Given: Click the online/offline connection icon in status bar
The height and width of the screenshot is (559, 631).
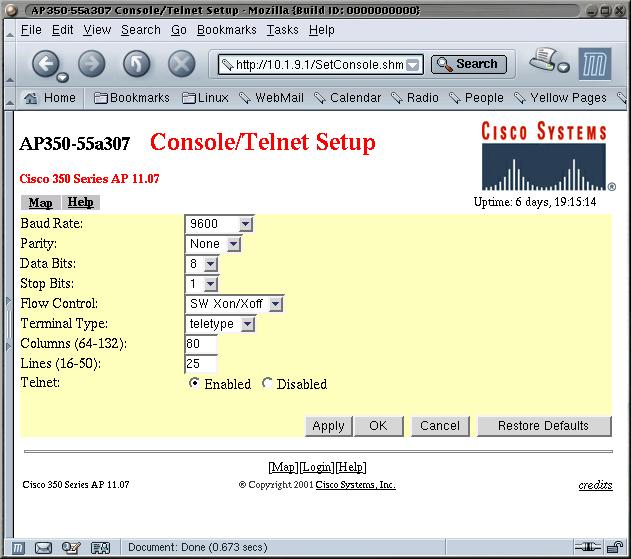Looking at the screenshot, I should pos(588,547).
